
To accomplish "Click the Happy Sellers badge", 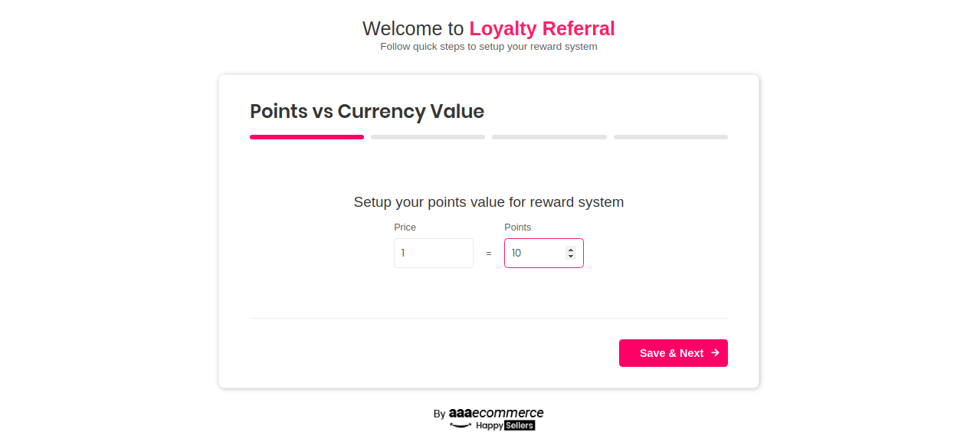I will click(x=506, y=425).
